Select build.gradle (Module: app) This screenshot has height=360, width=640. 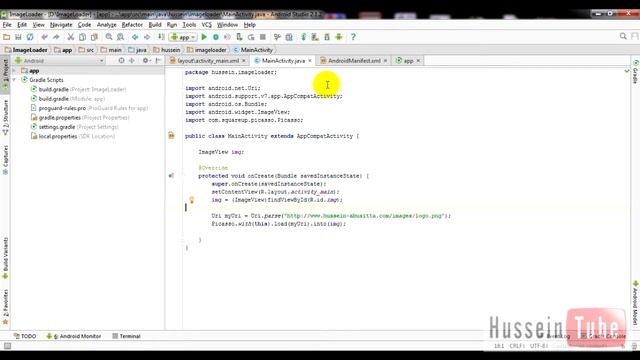[68, 99]
